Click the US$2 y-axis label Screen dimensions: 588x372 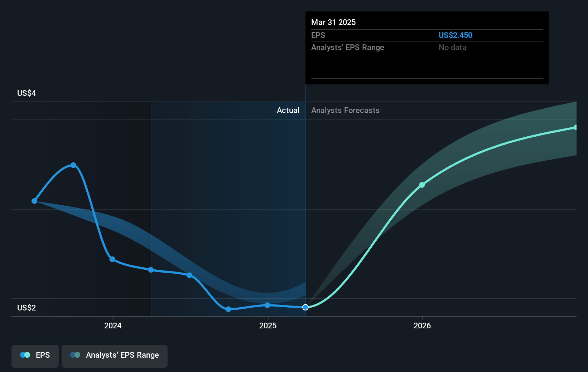click(x=26, y=308)
